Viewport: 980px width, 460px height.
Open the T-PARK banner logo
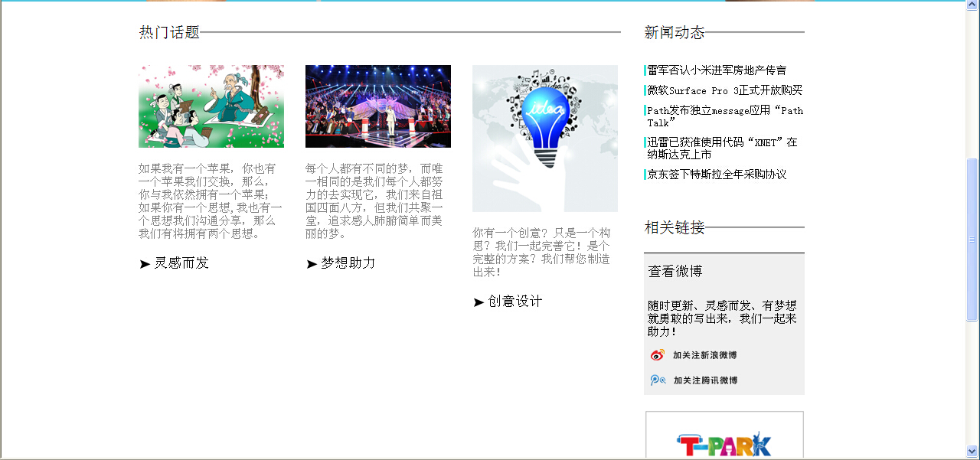pyautogui.click(x=724, y=442)
